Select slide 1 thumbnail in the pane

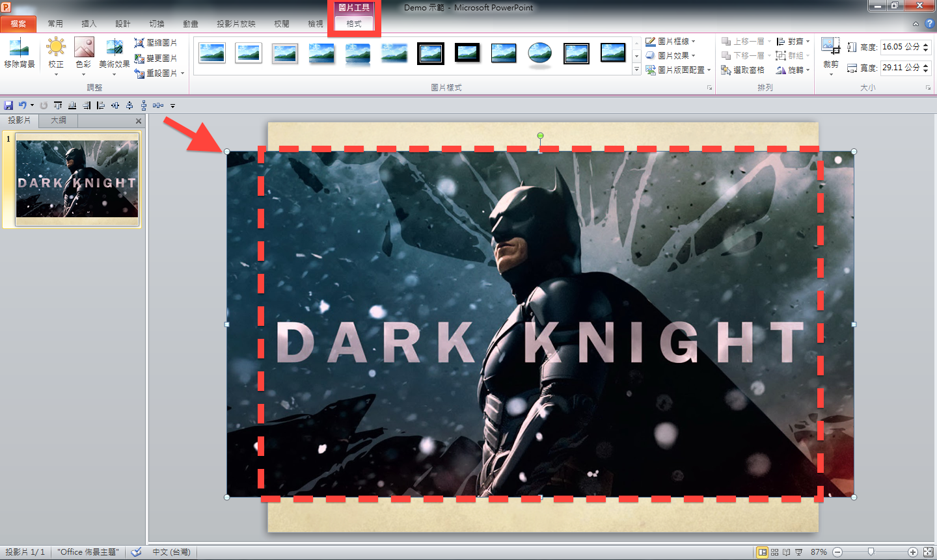(77, 180)
